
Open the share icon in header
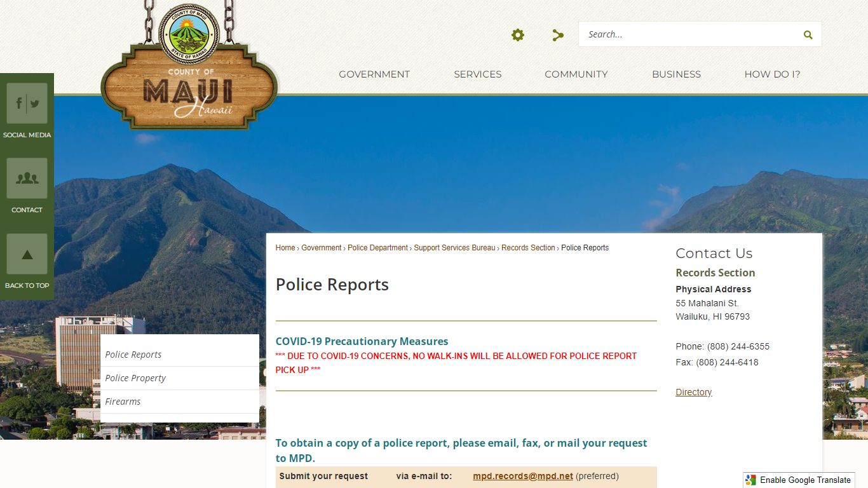click(558, 35)
